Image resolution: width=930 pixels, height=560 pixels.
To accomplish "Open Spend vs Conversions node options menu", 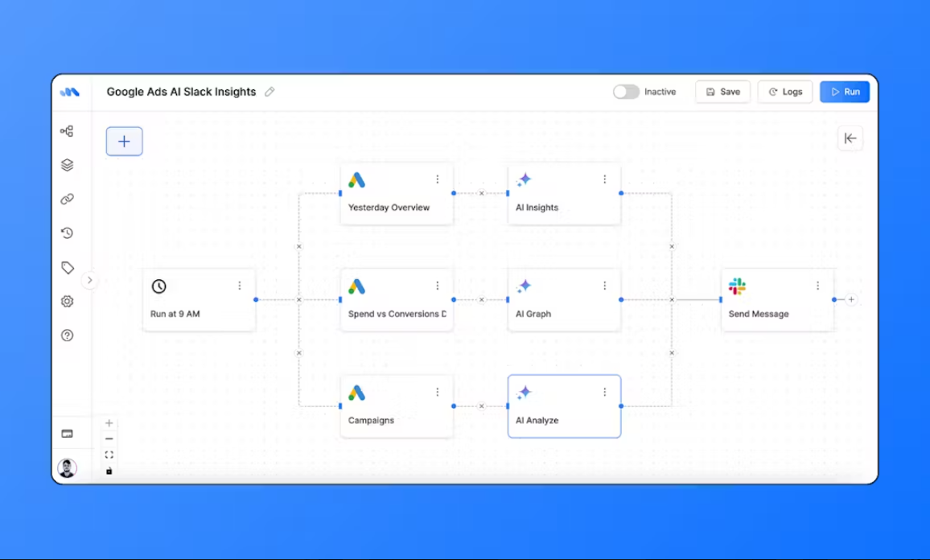I will (x=437, y=286).
